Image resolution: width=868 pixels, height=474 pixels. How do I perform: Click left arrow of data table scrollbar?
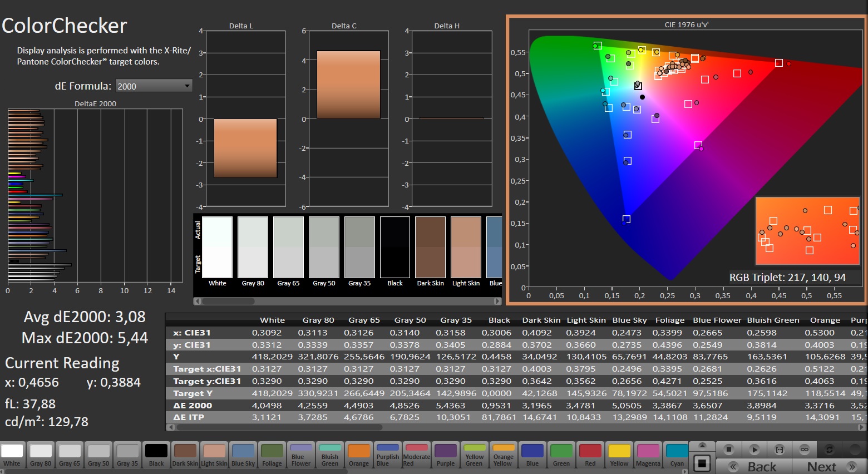tap(170, 427)
